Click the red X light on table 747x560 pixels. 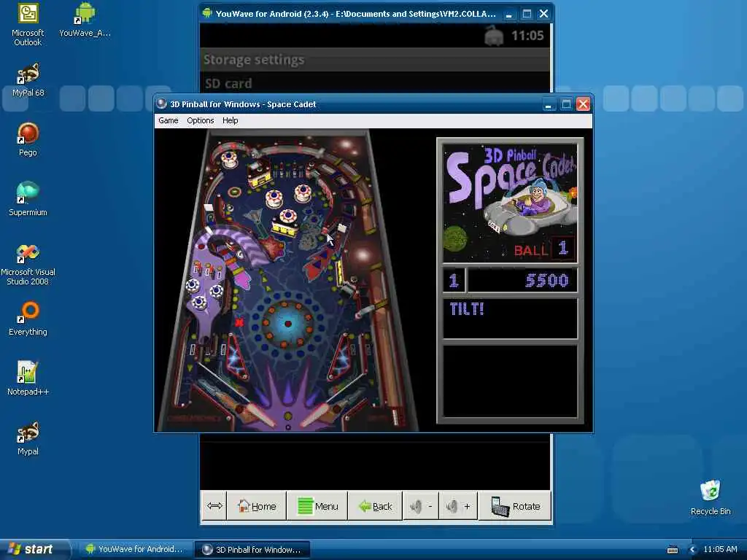(x=239, y=322)
